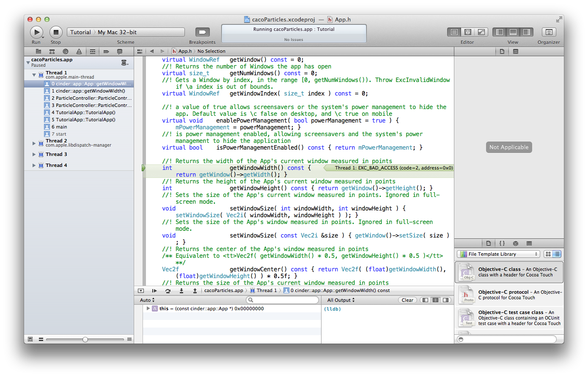Open the Debug navigator
The image size is (588, 377).
93,52
